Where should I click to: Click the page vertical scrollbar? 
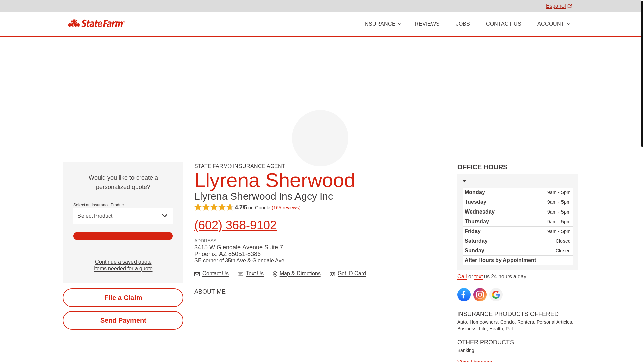pyautogui.click(x=642, y=74)
